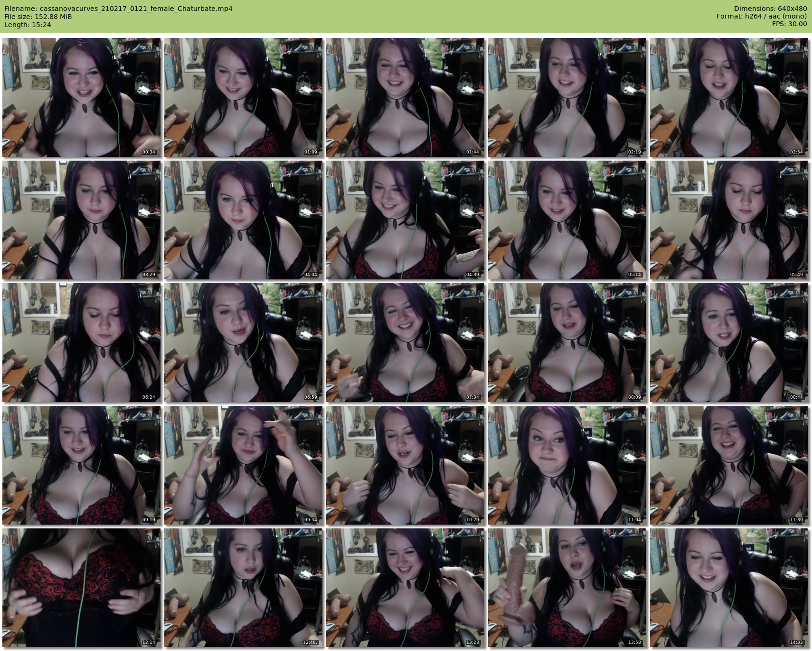
Task: Open the frame with timestamp 05:49
Action: point(729,220)
